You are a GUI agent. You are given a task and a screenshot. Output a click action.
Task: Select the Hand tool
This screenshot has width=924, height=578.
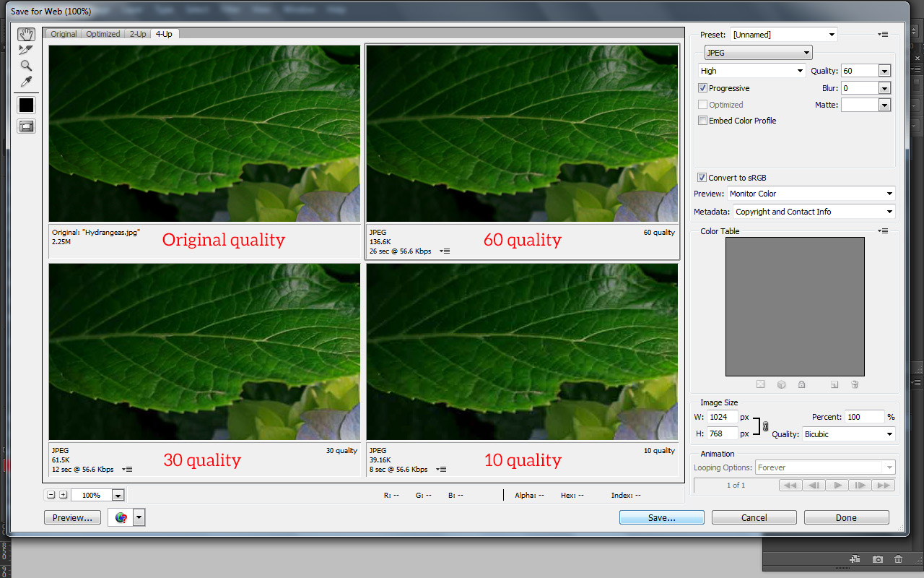pyautogui.click(x=26, y=35)
